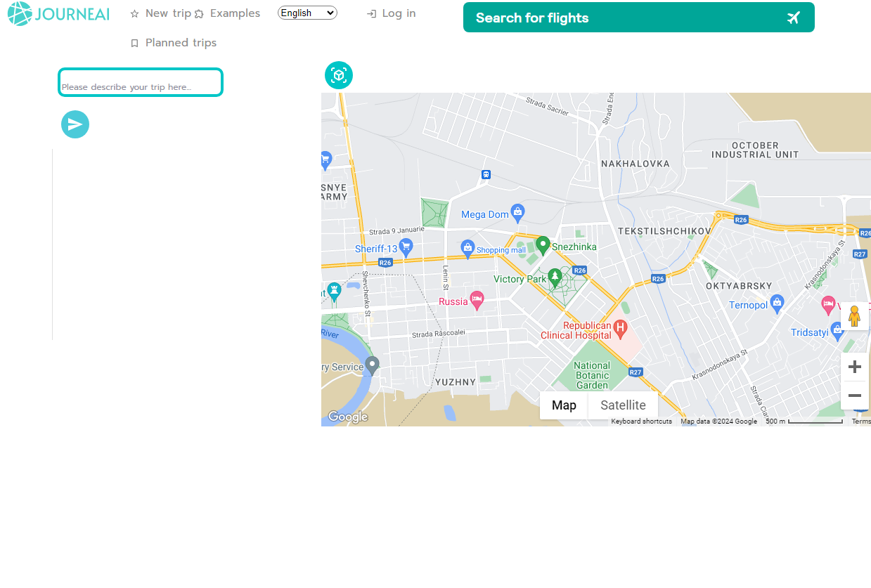Click the Sheriff-13 store marker

(406, 247)
